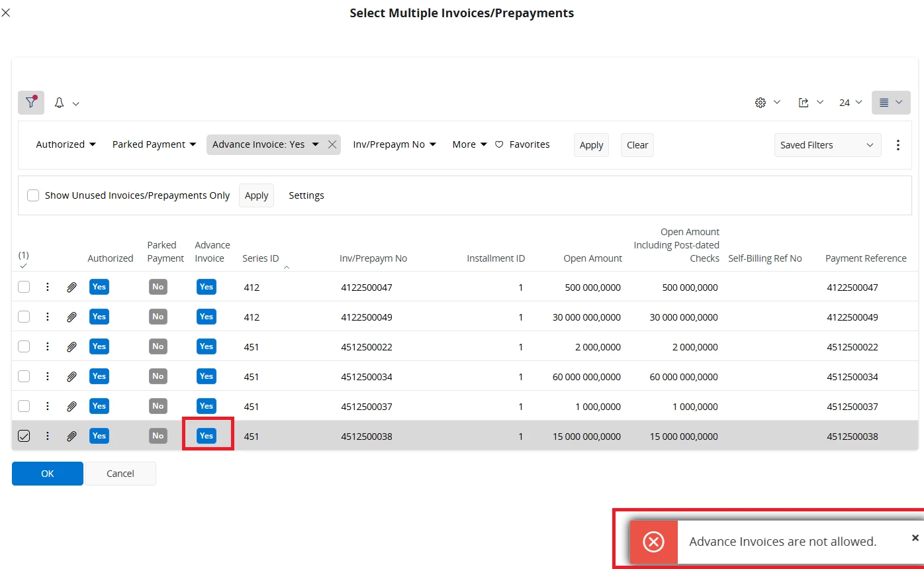The width and height of the screenshot is (924, 569).
Task: Tick the checkbox for invoice 4512500034
Action: (24, 376)
